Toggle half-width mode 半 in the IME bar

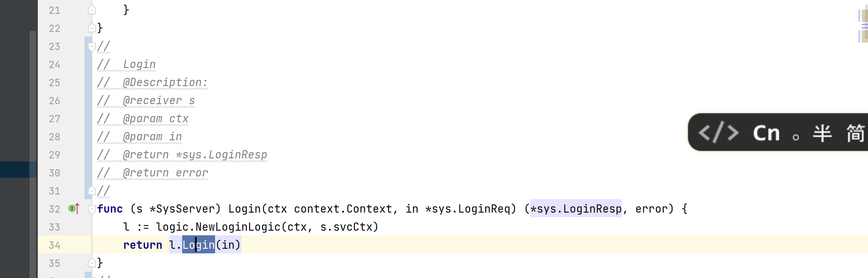822,133
